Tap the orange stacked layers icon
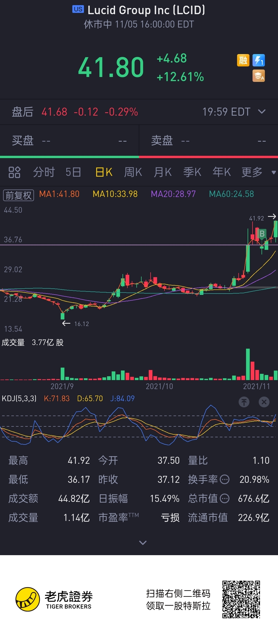 coord(259,76)
